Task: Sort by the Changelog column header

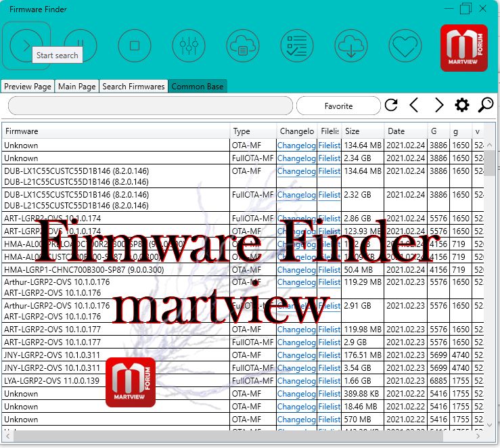Action: 296,131
